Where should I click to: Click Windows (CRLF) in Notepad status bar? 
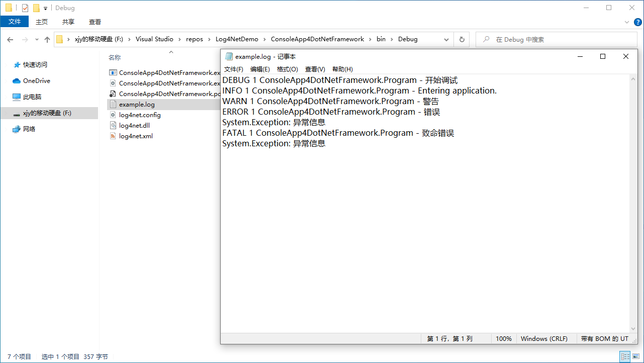tap(544, 339)
